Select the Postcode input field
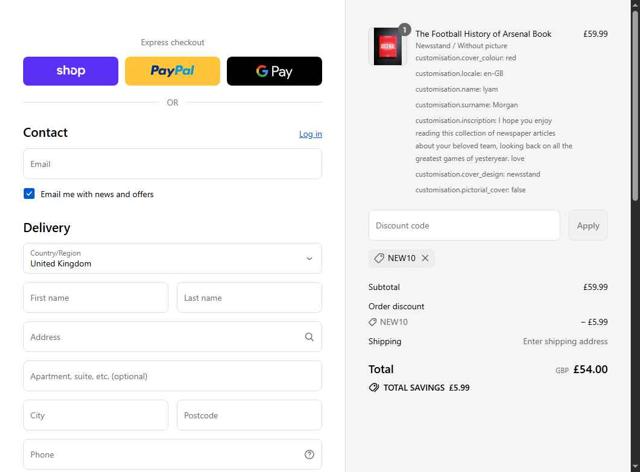The height and width of the screenshot is (472, 640). point(249,415)
